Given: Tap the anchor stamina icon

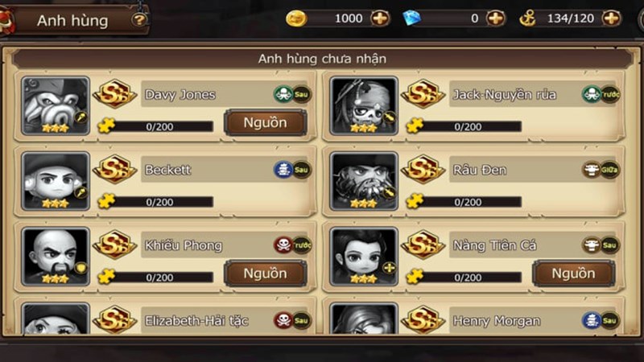Looking at the screenshot, I should pos(527,19).
